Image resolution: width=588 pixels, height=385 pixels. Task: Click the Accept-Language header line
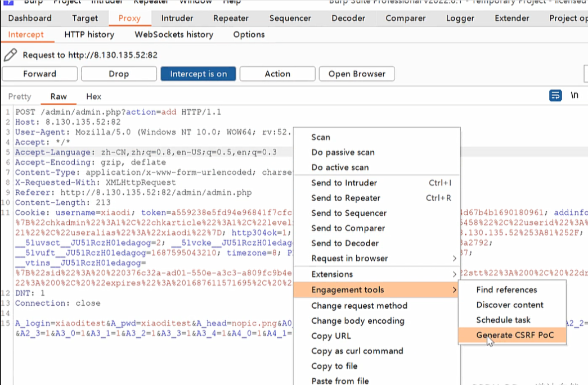pos(146,152)
